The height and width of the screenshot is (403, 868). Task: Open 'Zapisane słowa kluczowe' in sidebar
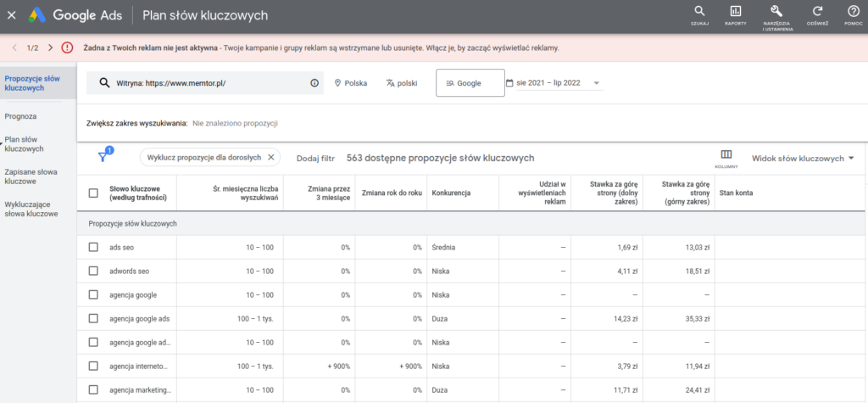[31, 176]
